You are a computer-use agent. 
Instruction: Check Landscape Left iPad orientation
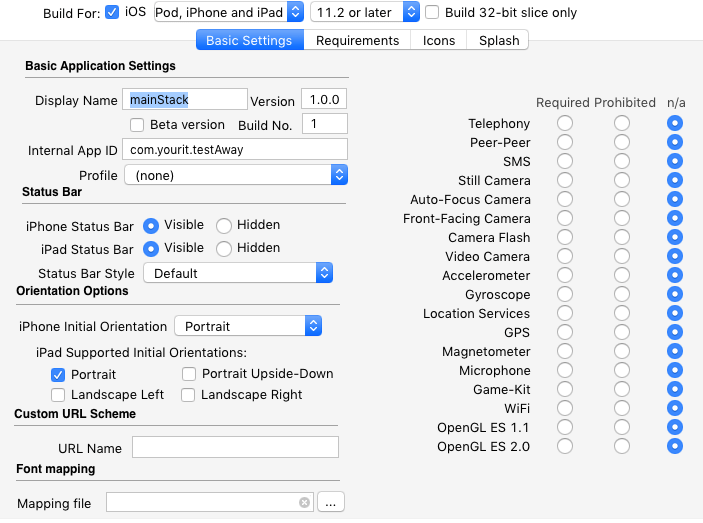tap(58, 395)
